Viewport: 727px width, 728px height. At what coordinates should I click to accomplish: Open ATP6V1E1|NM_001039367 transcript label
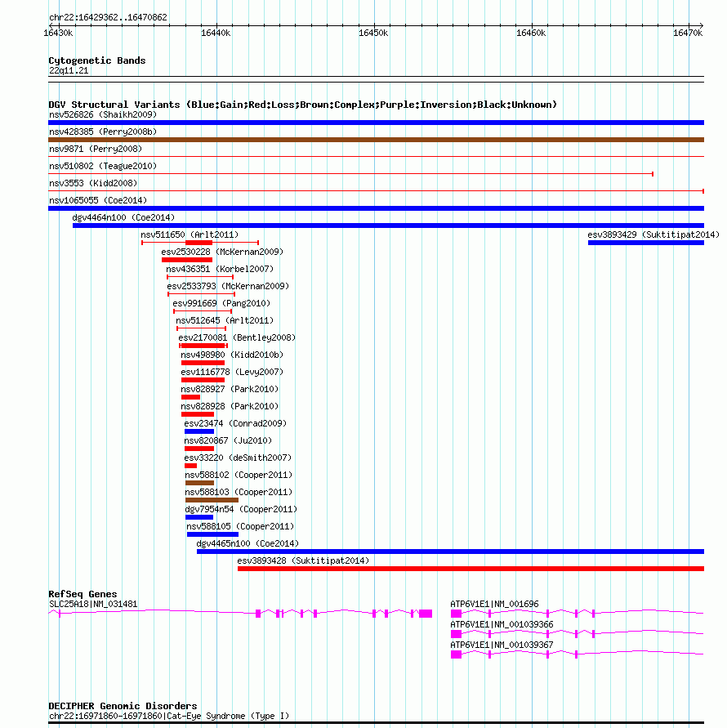pos(502,645)
